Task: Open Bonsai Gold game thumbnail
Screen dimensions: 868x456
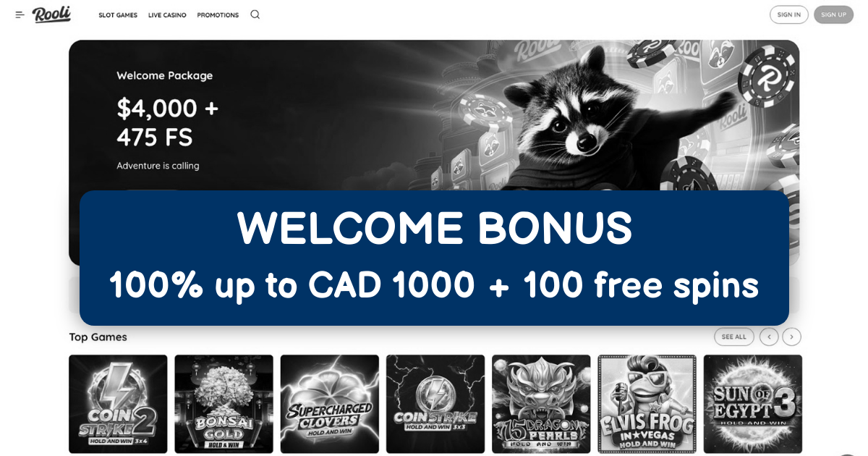Action: 224,404
